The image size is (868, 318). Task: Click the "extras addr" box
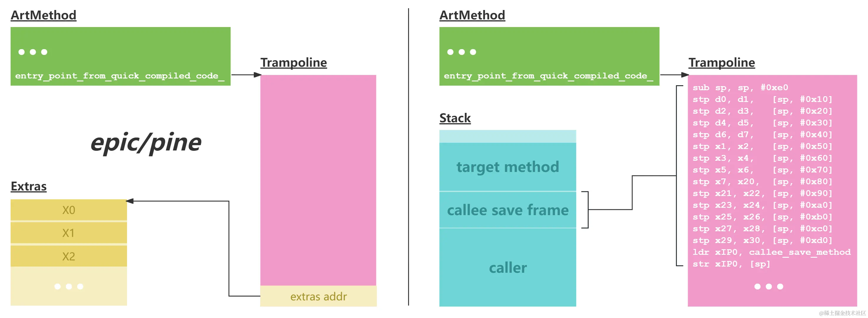point(318,297)
